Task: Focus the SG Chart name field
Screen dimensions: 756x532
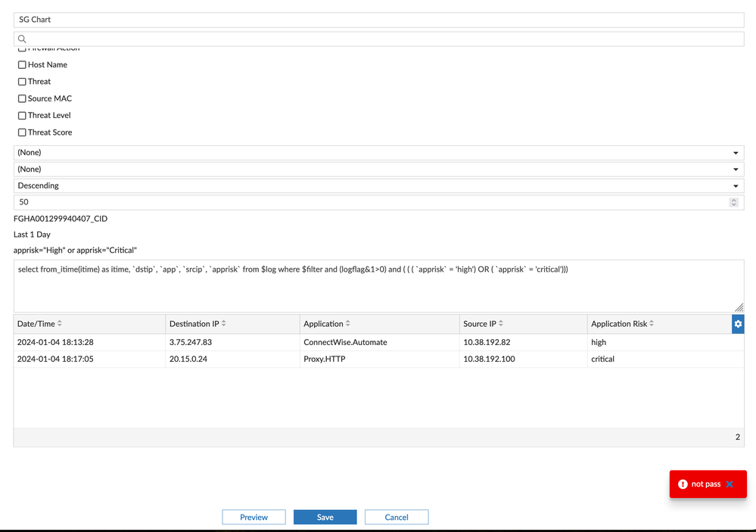Action: click(378, 20)
